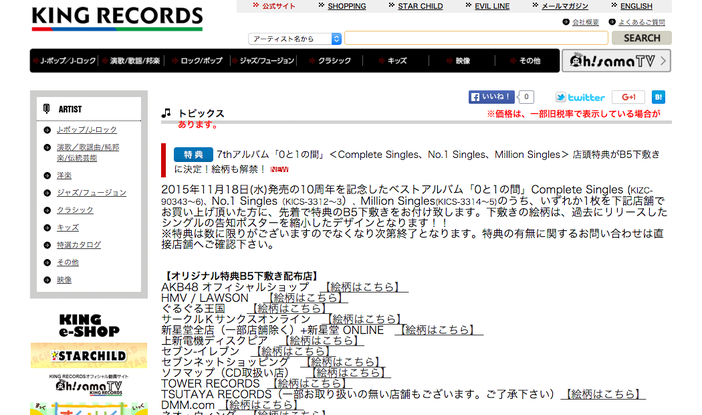Viewport: 702px width, 415px height.
Task: Select その他 in black navigation bar
Action: [x=526, y=61]
